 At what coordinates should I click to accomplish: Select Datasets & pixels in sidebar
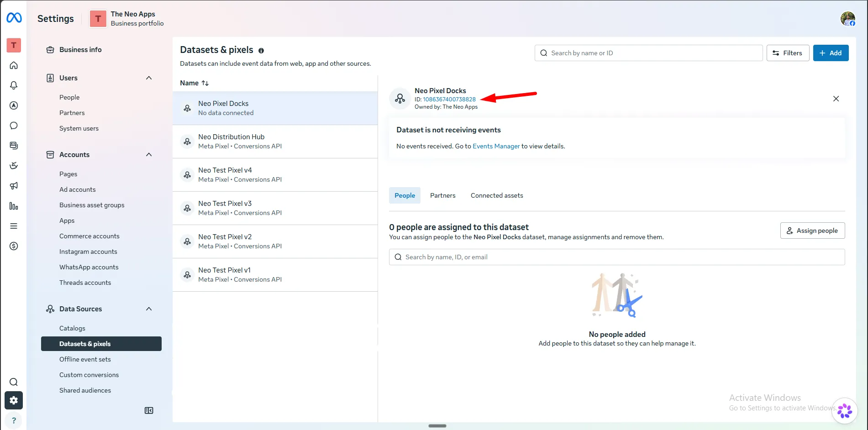point(101,344)
